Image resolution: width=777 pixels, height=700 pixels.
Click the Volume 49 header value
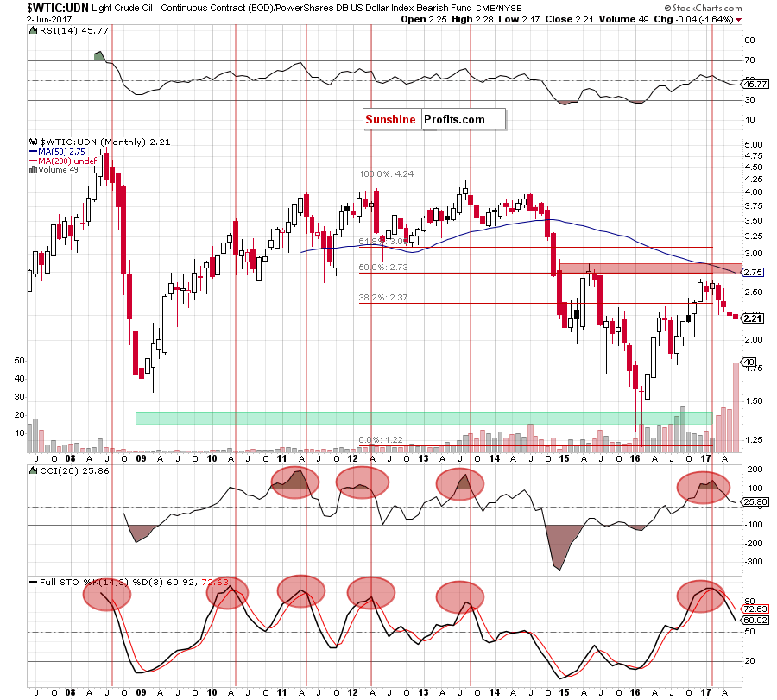[x=624, y=19]
